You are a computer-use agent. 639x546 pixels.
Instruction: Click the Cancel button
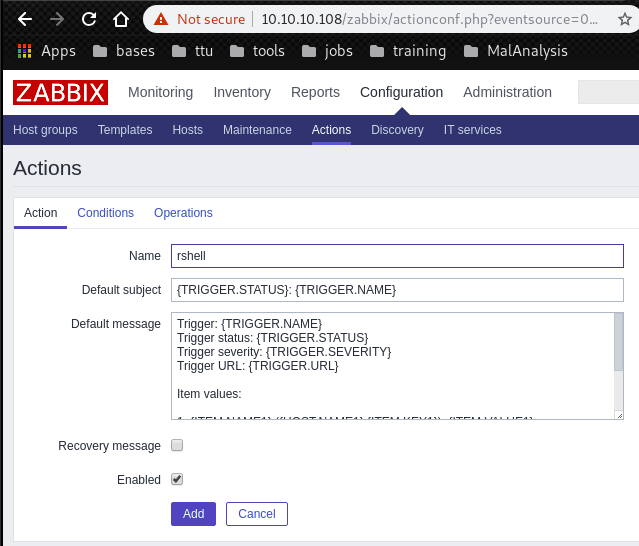(x=257, y=514)
